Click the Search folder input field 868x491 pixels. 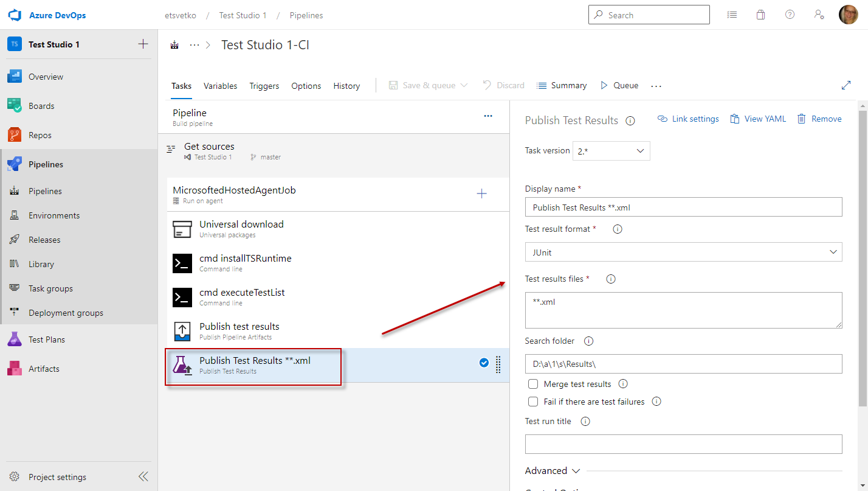684,364
